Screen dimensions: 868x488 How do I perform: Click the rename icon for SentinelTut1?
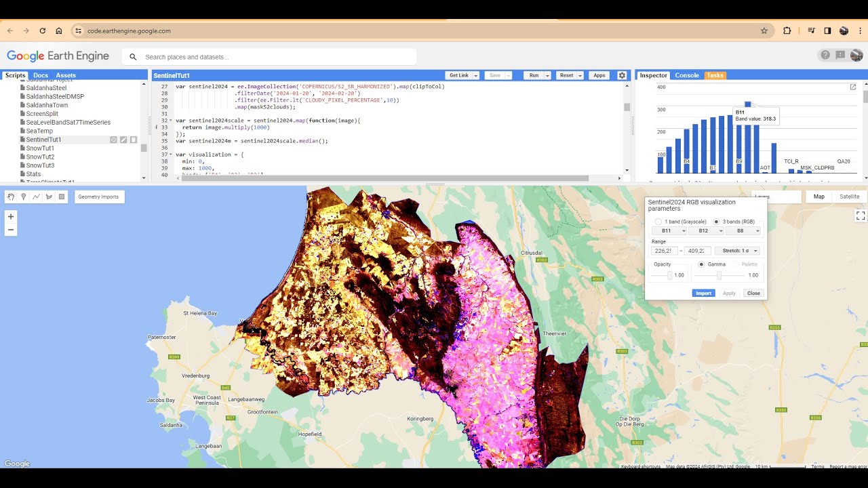pyautogui.click(x=123, y=140)
